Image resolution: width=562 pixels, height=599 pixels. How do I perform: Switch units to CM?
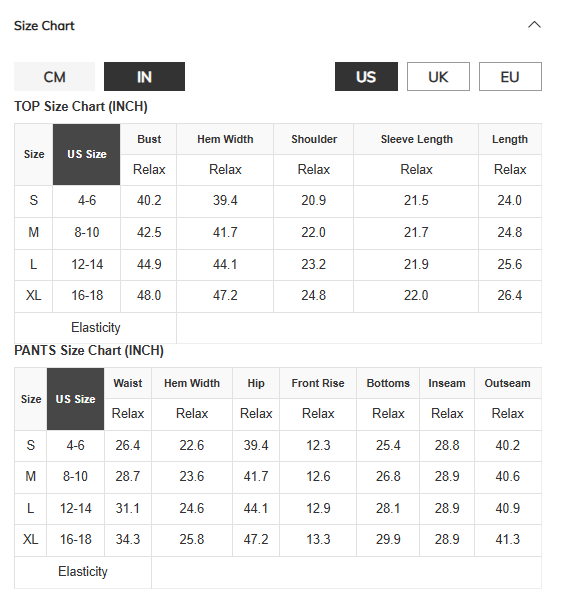tap(54, 77)
